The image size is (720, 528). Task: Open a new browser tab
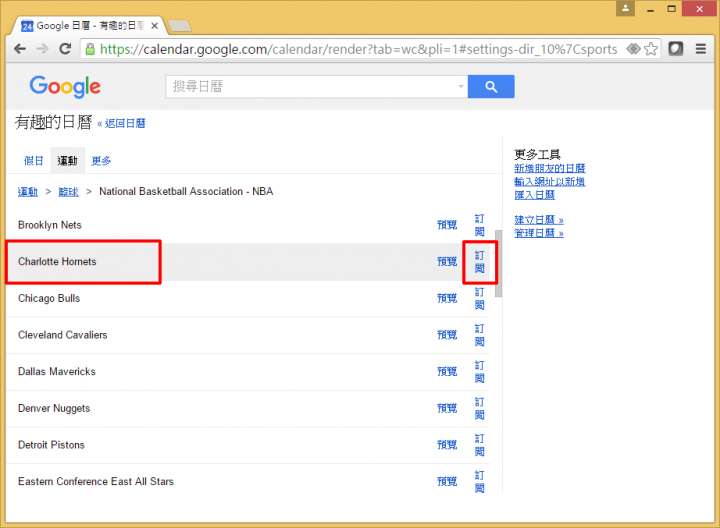point(180,26)
